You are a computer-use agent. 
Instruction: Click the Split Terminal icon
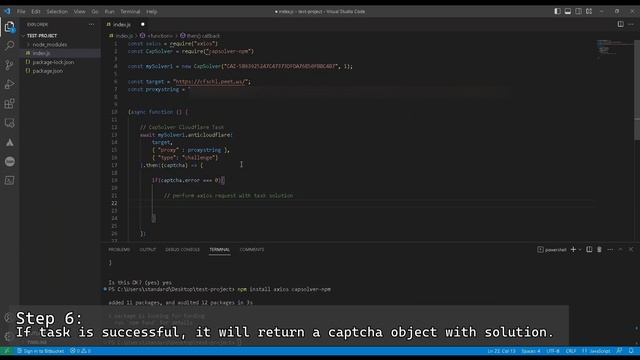click(x=589, y=249)
